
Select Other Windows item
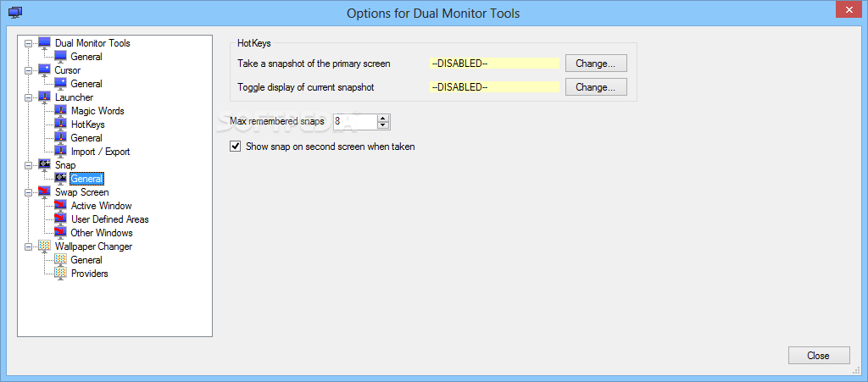[102, 233]
